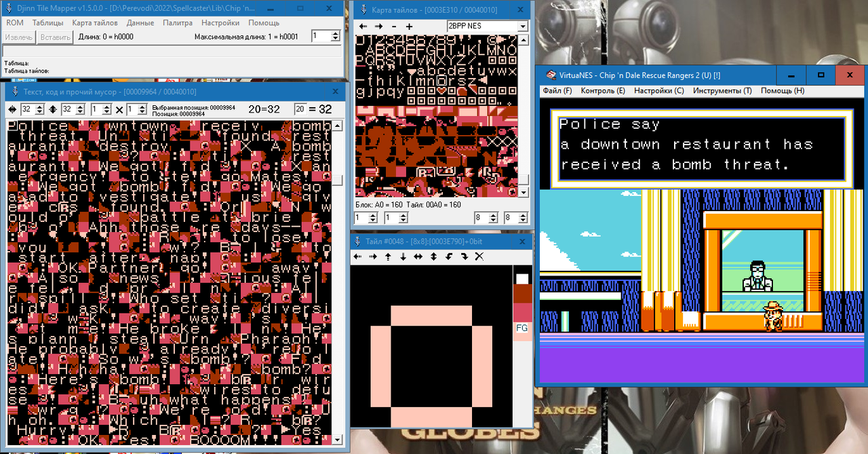
Task: Move tile map forward one step
Action: 378,26
